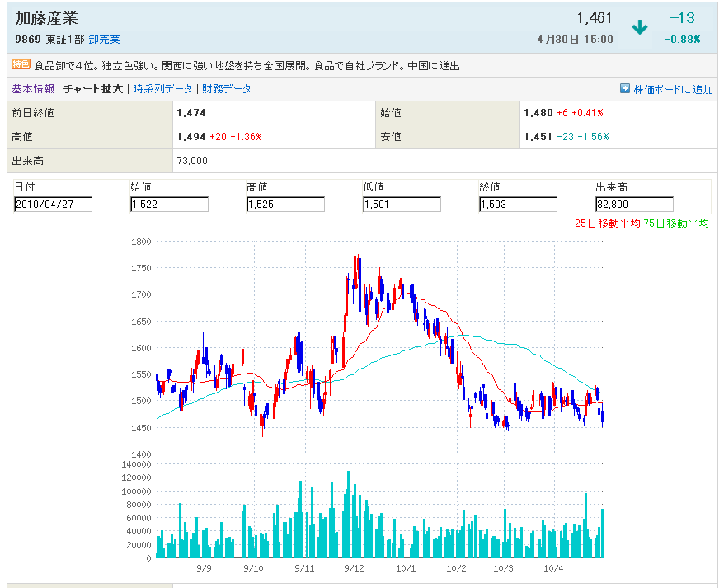Click the 10/2 date label on chart axis
Image resolution: width=724 pixels, height=588 pixels.
(456, 568)
